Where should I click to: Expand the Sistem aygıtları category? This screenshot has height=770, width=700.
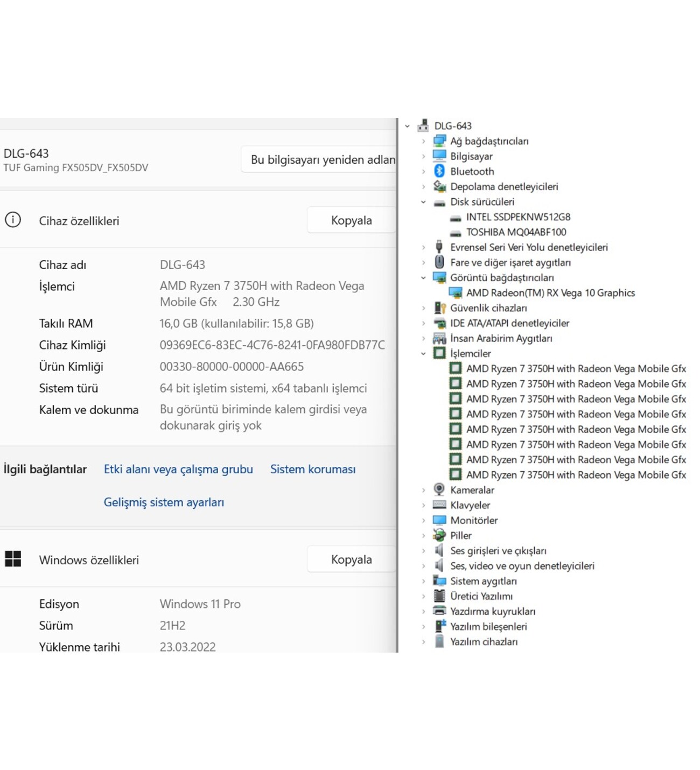(x=423, y=581)
